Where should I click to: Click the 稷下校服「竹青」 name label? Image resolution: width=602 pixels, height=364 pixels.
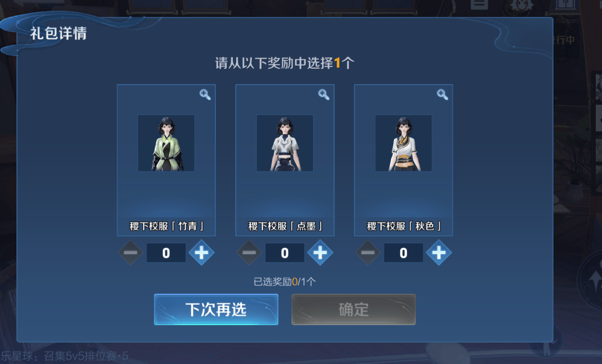[166, 226]
